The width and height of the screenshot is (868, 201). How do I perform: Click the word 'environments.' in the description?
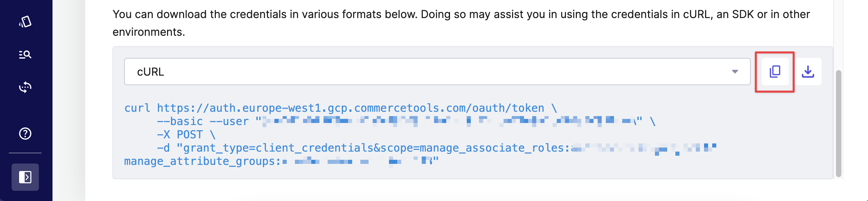[149, 32]
